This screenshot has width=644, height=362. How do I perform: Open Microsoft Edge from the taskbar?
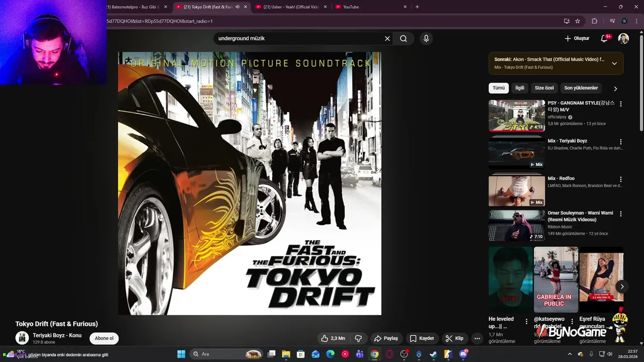330,354
